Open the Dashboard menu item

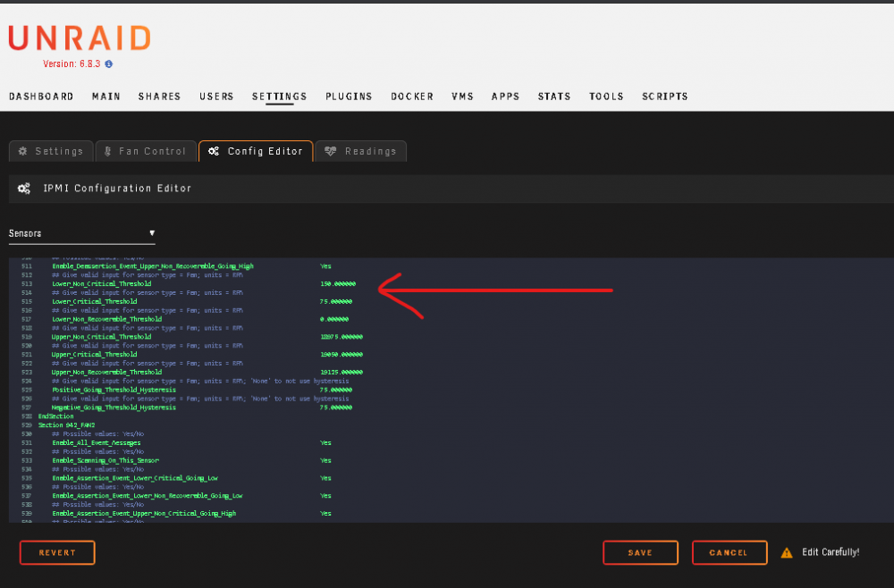41,97
